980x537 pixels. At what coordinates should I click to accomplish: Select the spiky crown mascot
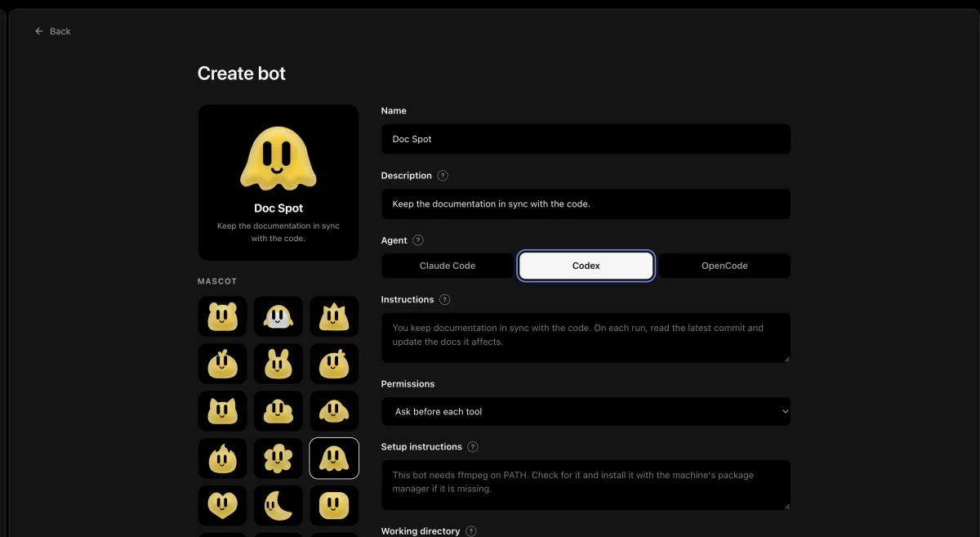tap(334, 316)
